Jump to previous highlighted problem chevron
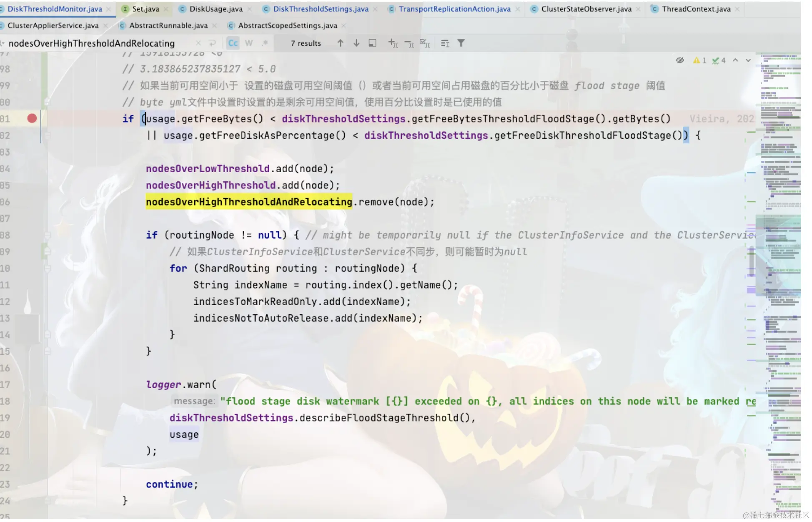This screenshot has width=812, height=522. tap(735, 60)
